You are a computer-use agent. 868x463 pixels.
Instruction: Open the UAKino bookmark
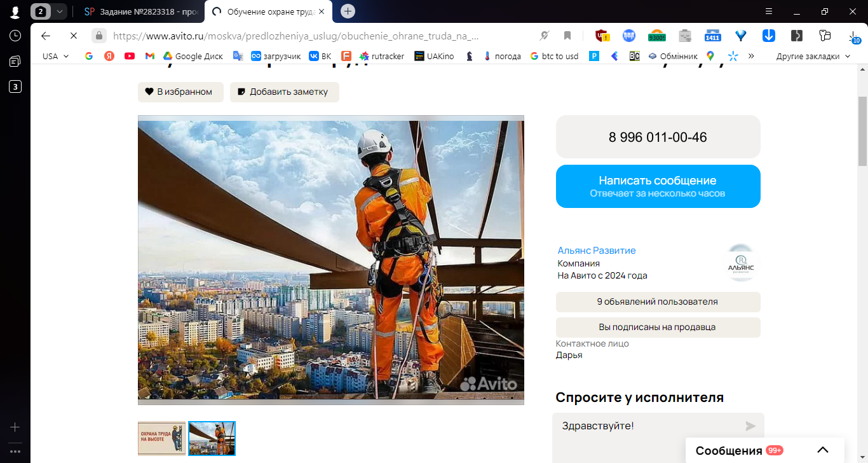(x=434, y=56)
